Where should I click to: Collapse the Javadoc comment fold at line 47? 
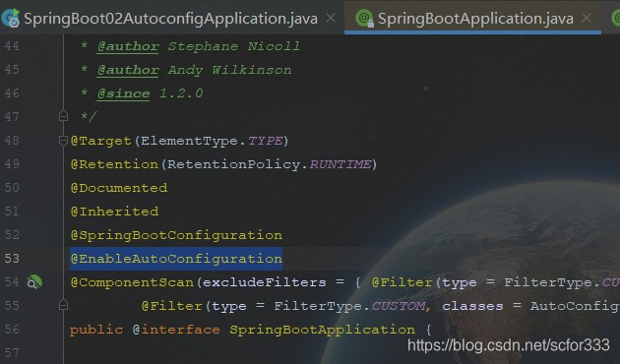click(63, 117)
